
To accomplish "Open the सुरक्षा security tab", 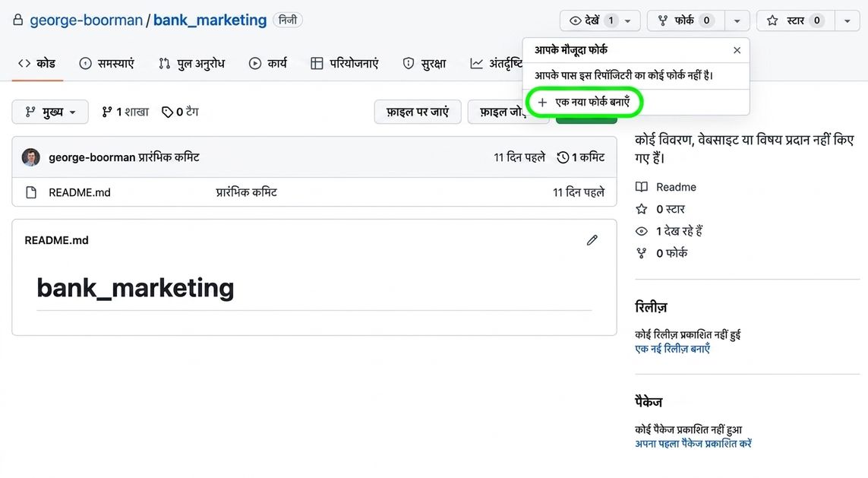I will coord(424,64).
